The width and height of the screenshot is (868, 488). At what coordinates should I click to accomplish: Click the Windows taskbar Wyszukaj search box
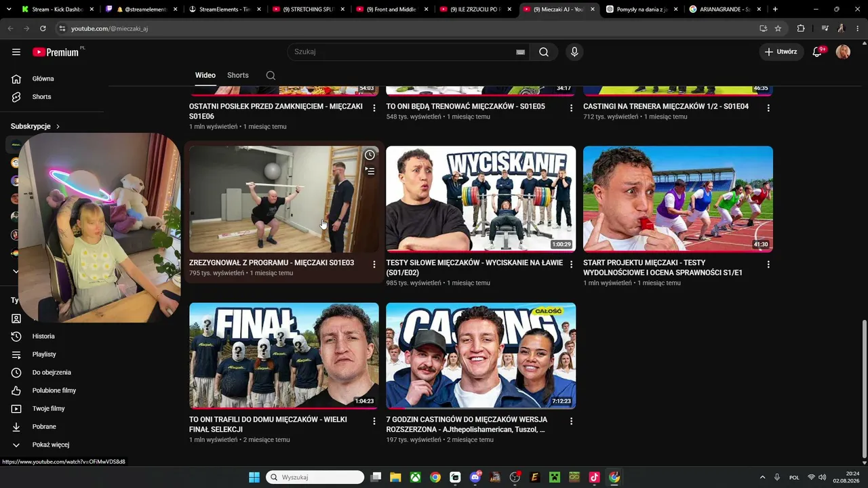tap(315, 477)
